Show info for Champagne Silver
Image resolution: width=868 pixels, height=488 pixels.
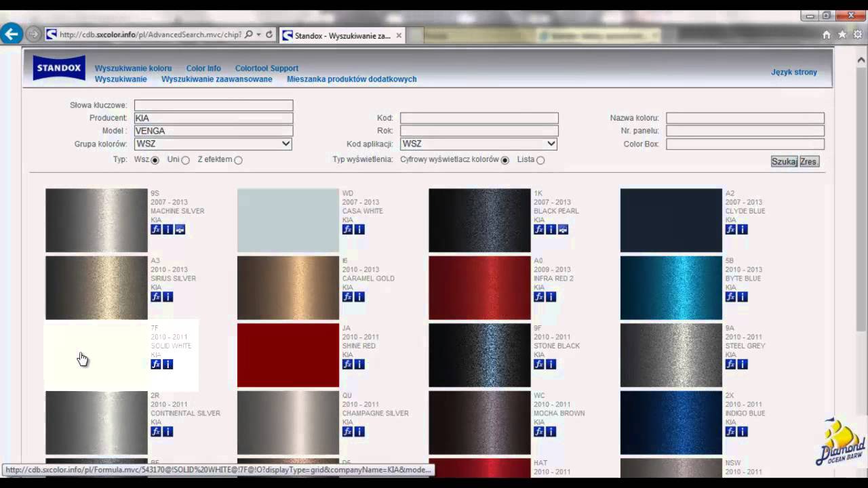(359, 432)
